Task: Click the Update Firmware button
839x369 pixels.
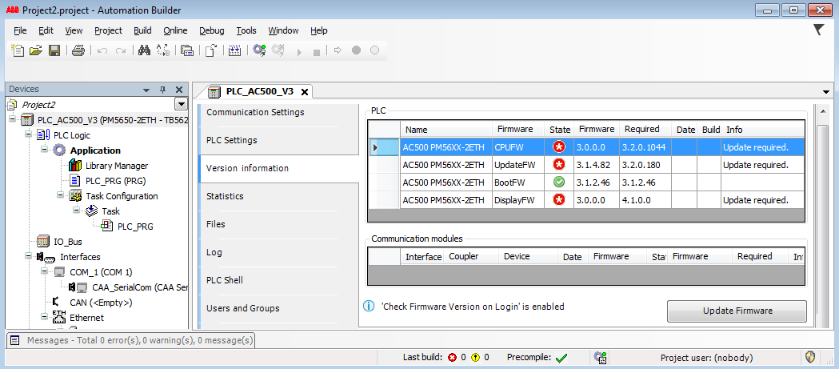Action: [x=736, y=311]
